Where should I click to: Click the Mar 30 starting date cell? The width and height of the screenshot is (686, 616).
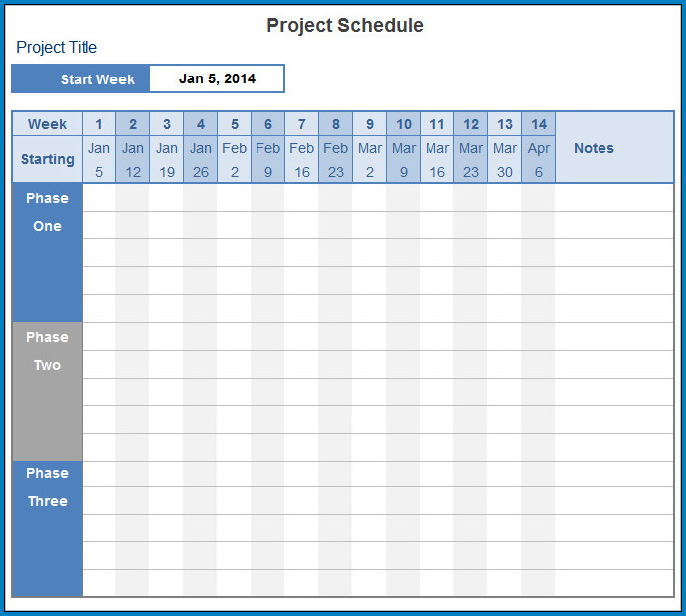(x=505, y=159)
